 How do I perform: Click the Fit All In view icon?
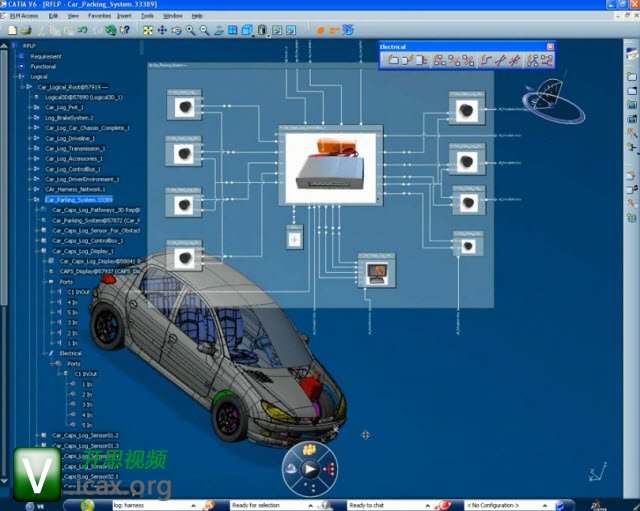point(148,30)
